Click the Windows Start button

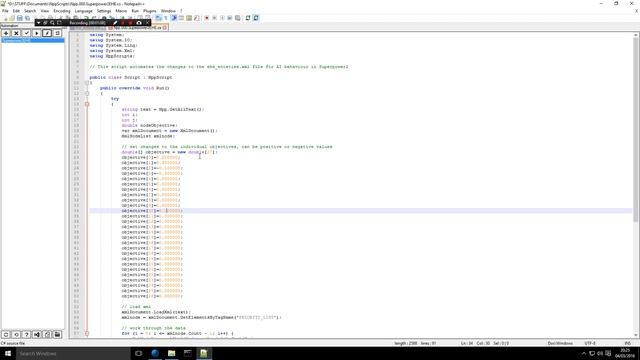pyautogui.click(x=8, y=353)
